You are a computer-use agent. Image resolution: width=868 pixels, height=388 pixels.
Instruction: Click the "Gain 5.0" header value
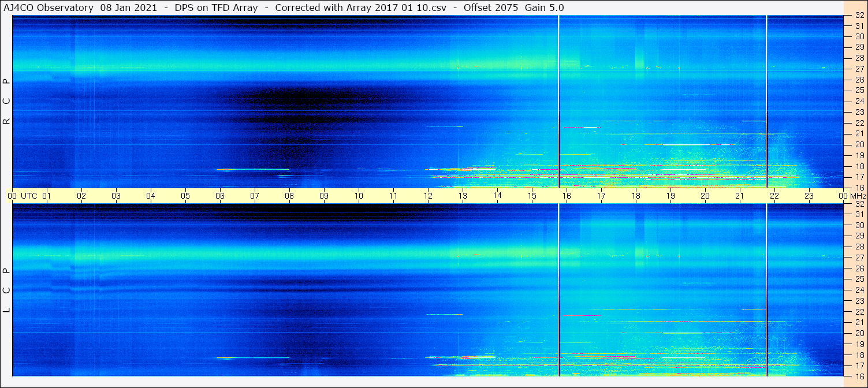tap(545, 8)
